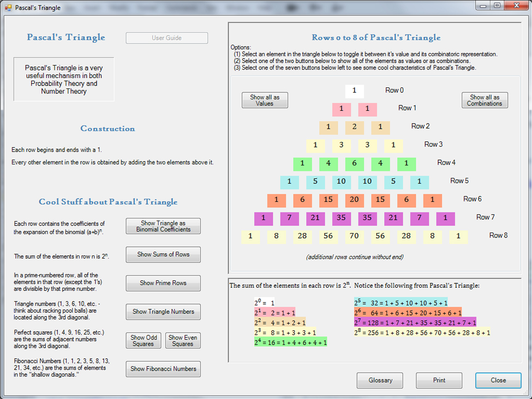
Task: Click the Show Triangle as Binomial Coefficients button
Action: (x=163, y=226)
